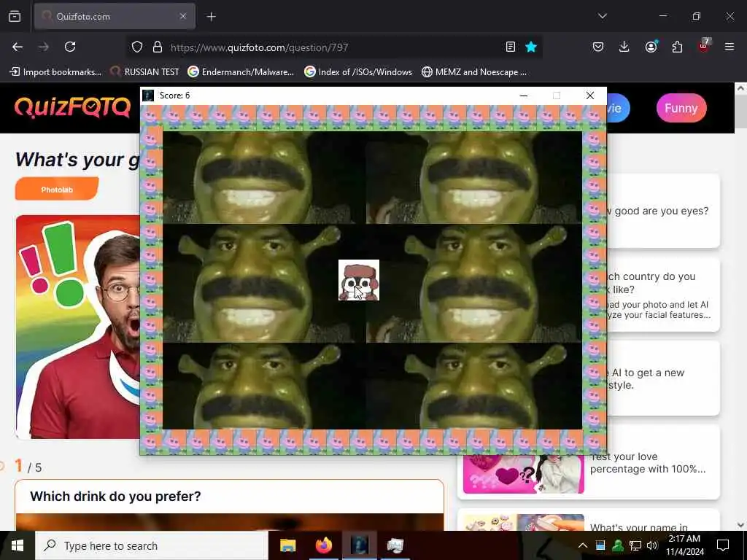This screenshot has height=560, width=747.
Task: Click the QuizFOTO logo
Action: point(72,108)
